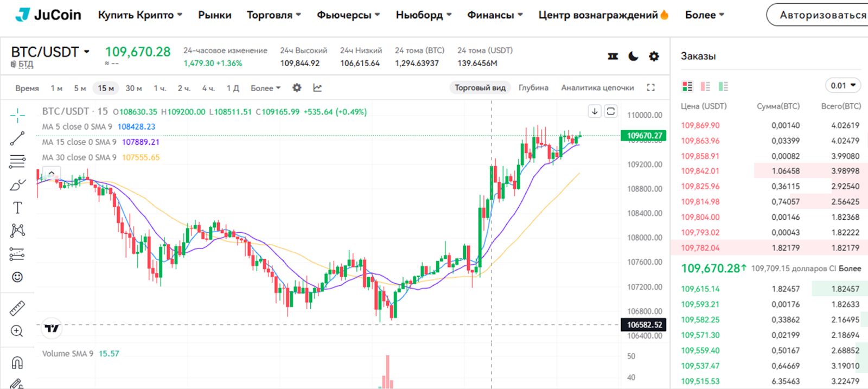
Task: Click the down-arrow button above price scale
Action: click(x=595, y=111)
